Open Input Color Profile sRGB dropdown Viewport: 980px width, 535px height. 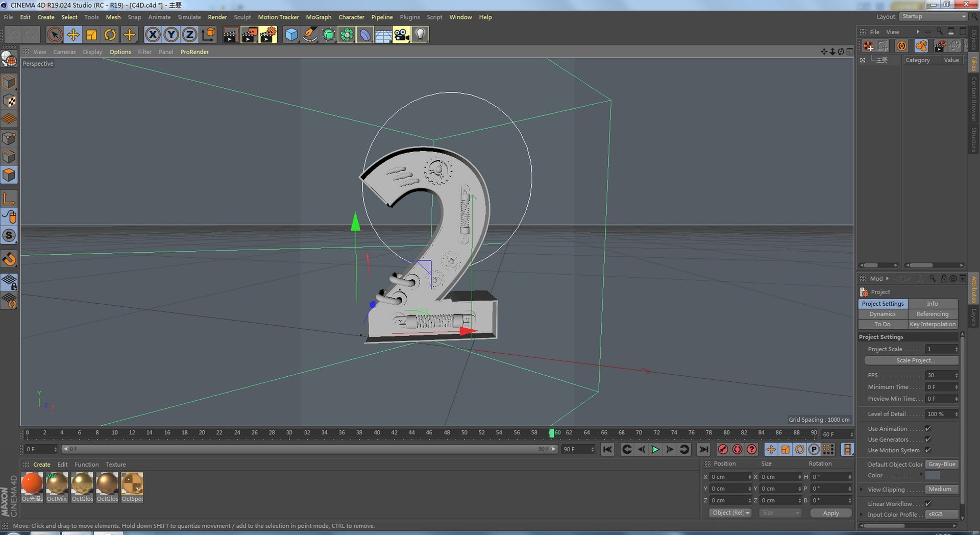coord(942,514)
